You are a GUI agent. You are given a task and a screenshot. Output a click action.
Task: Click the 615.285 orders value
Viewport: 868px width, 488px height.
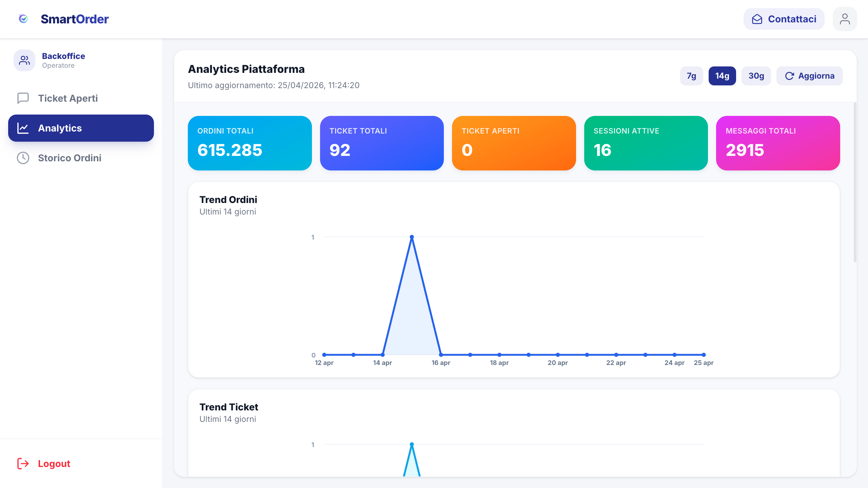230,150
